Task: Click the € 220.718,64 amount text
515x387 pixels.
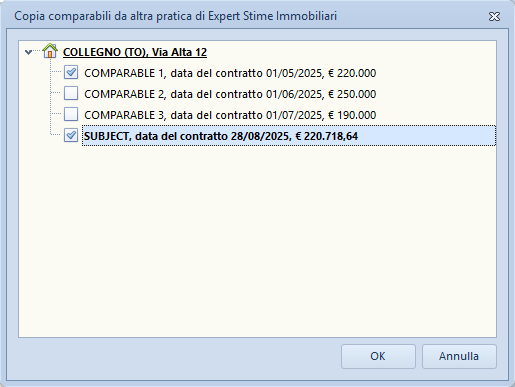Action: (327, 136)
